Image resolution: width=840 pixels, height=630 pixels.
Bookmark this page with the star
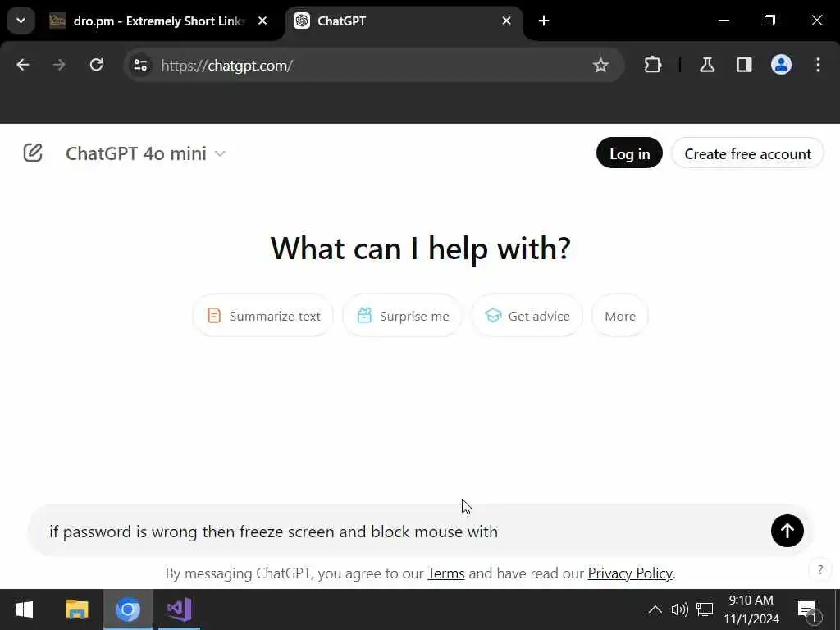(600, 66)
